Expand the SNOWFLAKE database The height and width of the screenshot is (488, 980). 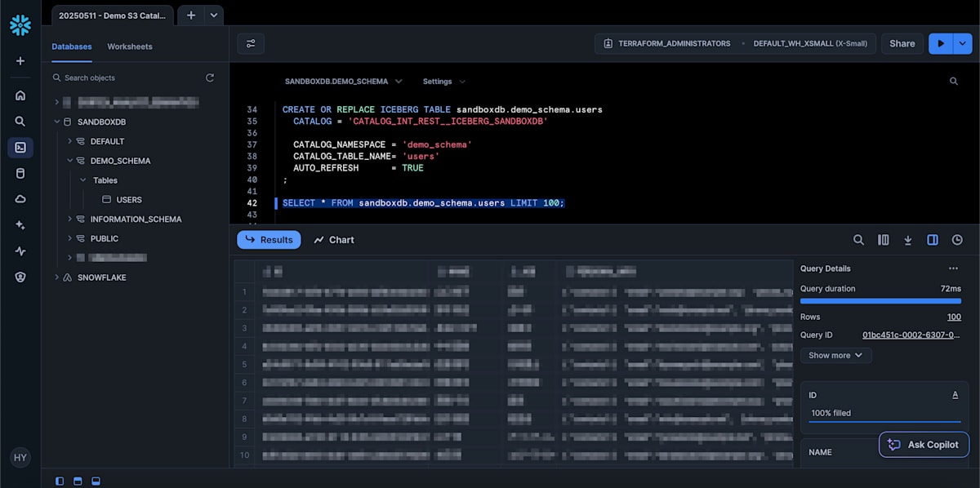point(56,277)
